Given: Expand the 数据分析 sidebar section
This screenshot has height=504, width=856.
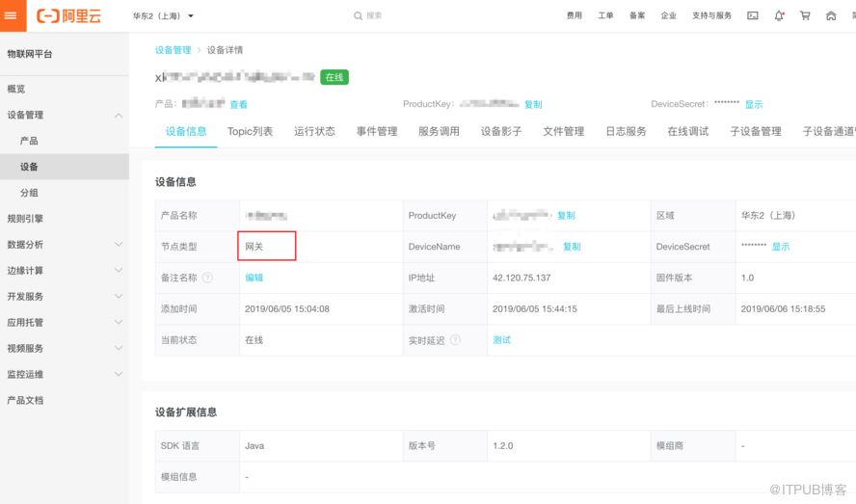Looking at the screenshot, I should click(x=119, y=245).
